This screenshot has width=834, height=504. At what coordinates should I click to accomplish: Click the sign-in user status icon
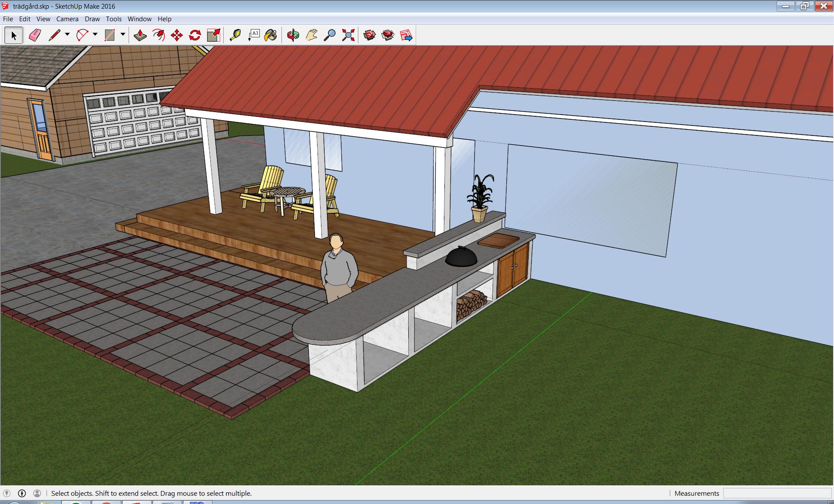click(37, 493)
